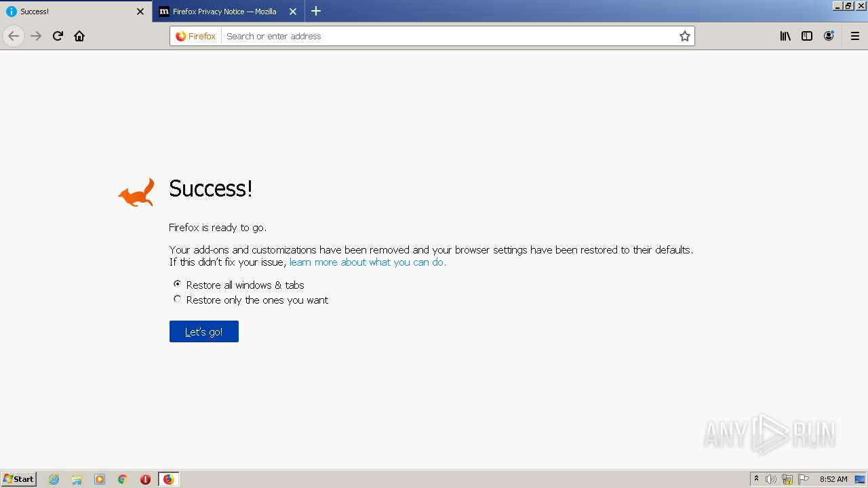Launch Internet Explorer from the taskbar
Viewport: 868px width, 488px height.
click(x=54, y=479)
